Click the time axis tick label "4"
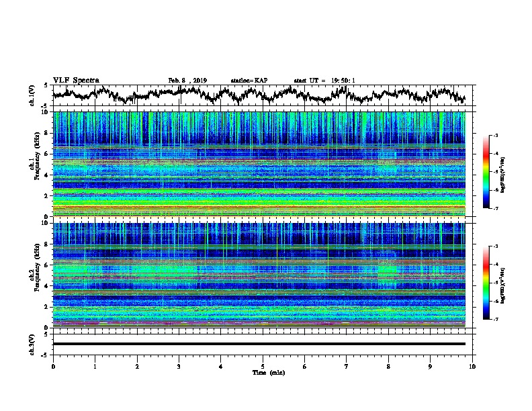Screen dimensions: 532x411 221,367
